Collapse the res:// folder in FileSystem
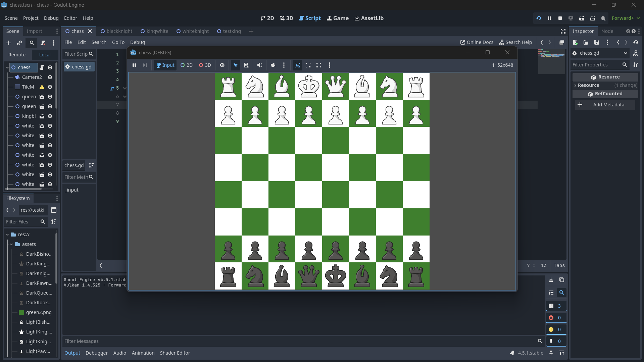Viewport: 644px width, 362px height. pos(7,235)
